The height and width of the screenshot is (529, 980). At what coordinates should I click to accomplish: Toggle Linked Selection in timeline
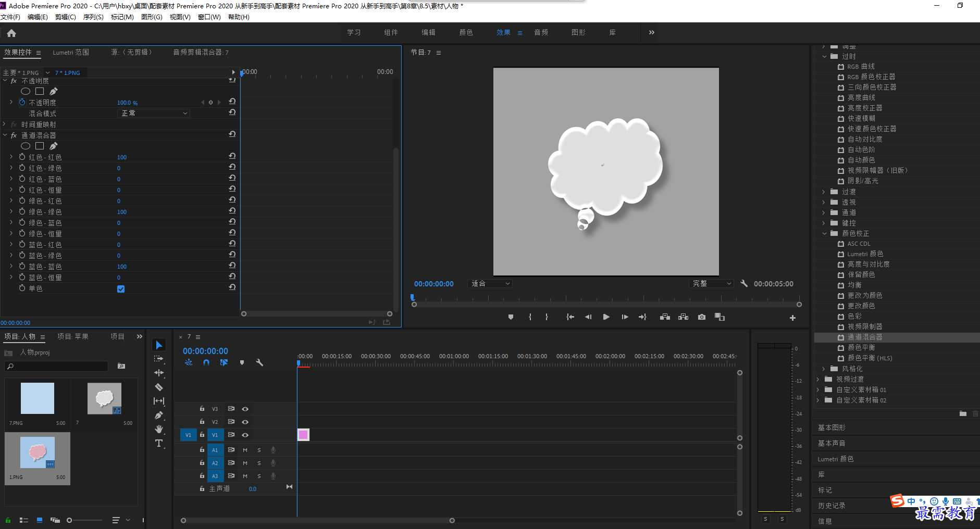pyautogui.click(x=224, y=362)
